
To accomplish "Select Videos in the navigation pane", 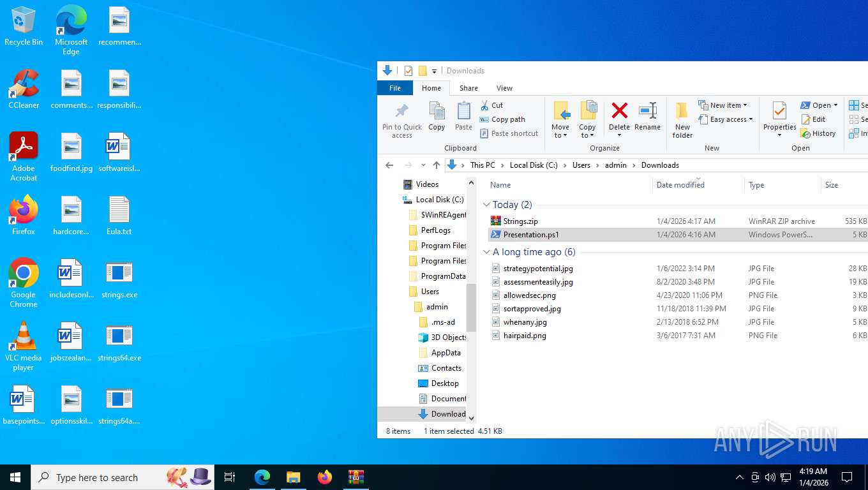I will coord(427,184).
